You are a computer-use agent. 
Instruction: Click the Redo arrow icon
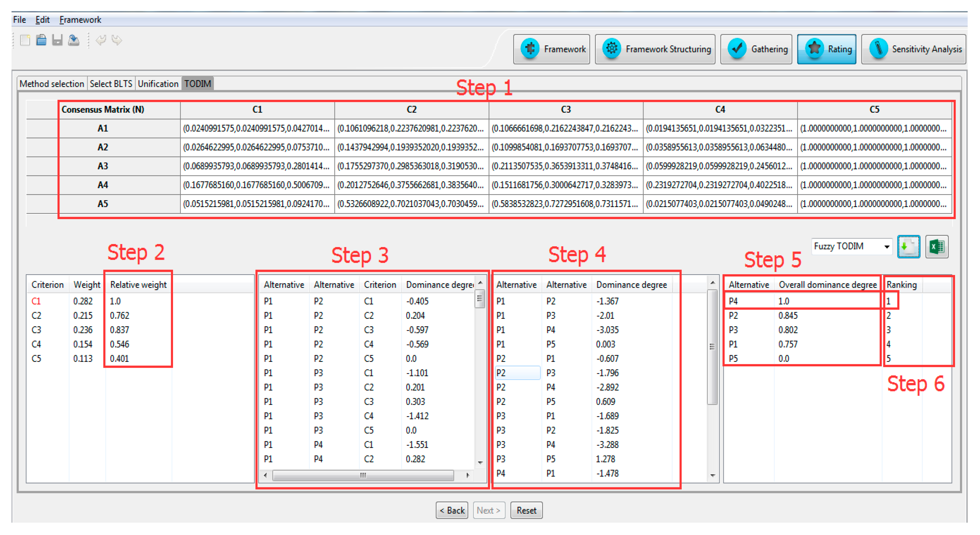117,40
